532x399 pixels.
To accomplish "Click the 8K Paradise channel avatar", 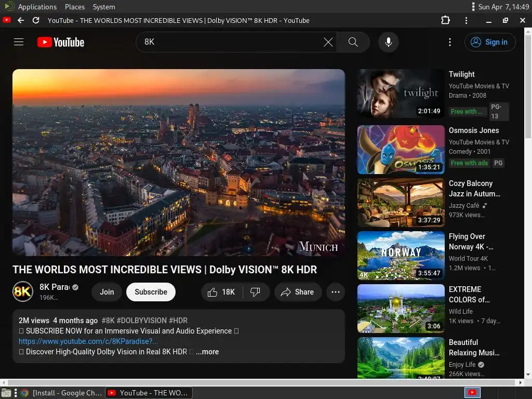I will (x=23, y=291).
